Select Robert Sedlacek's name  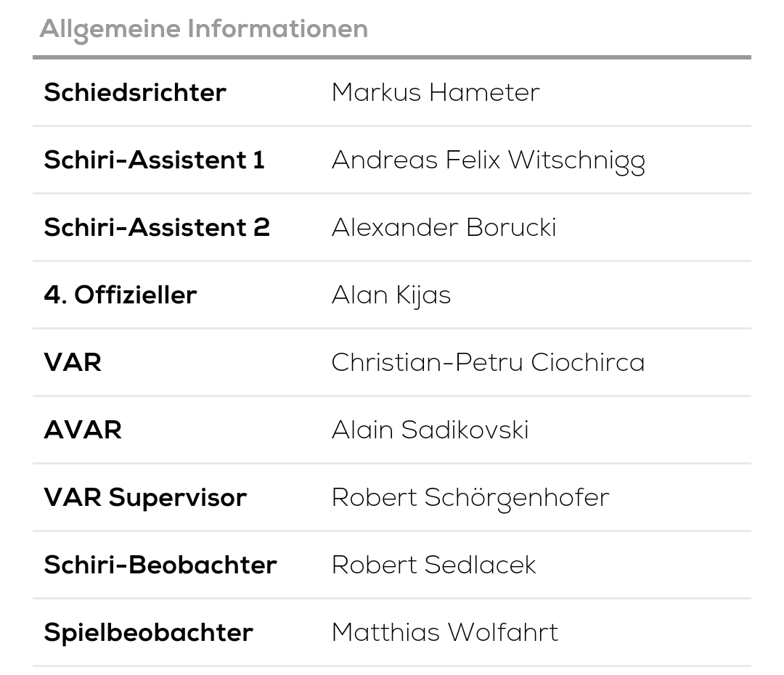(433, 565)
